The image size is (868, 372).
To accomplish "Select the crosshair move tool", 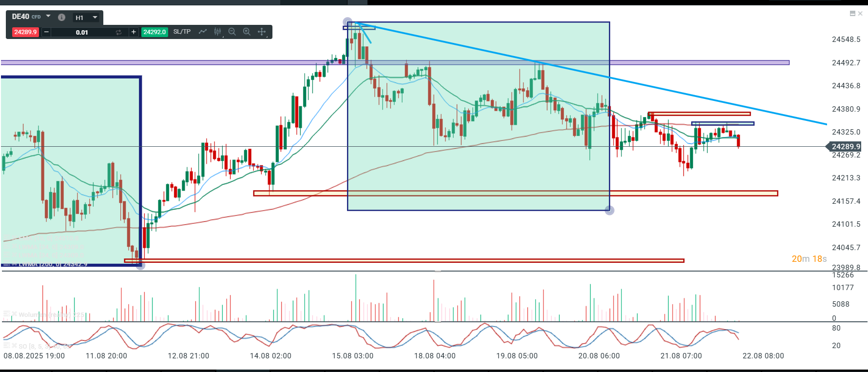I will [262, 32].
